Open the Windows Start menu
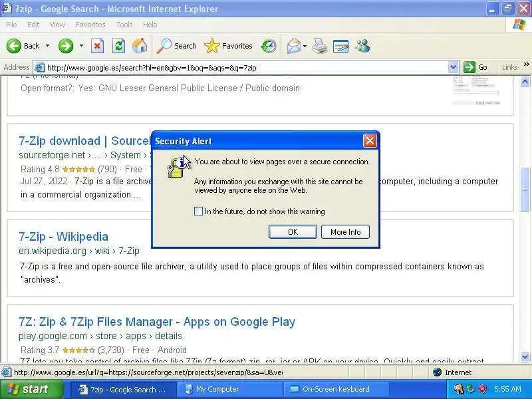This screenshot has height=399, width=532. (x=31, y=389)
